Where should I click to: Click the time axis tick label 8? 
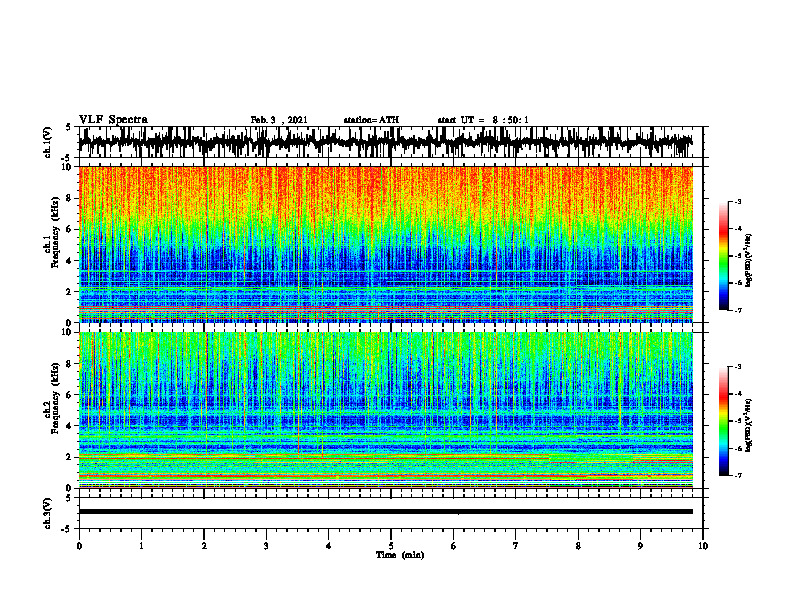point(578,546)
